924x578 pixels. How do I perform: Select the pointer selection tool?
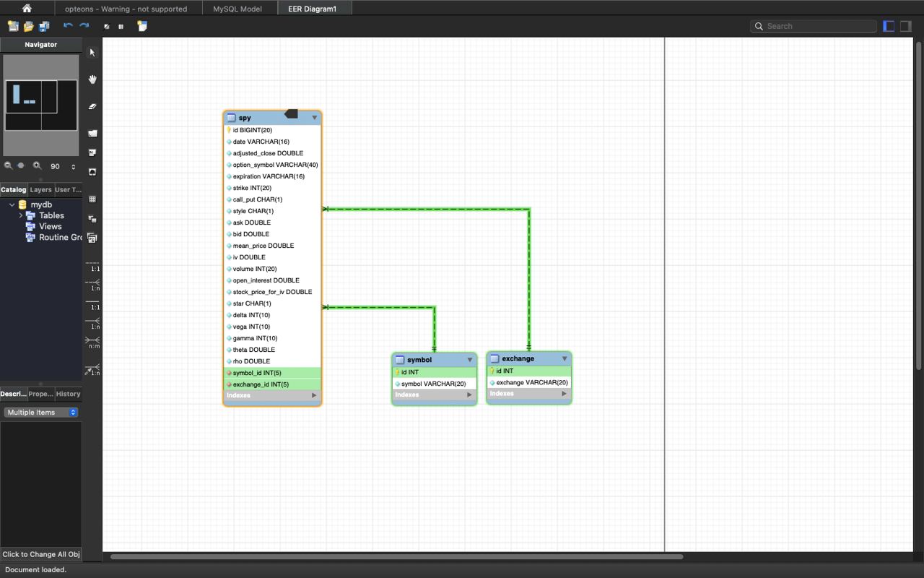click(x=92, y=53)
